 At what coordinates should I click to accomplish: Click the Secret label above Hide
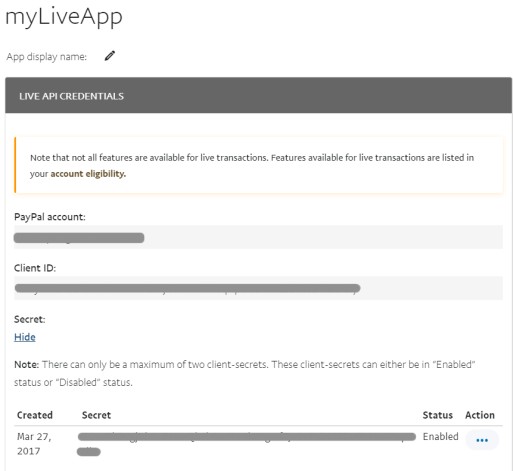tap(29, 319)
